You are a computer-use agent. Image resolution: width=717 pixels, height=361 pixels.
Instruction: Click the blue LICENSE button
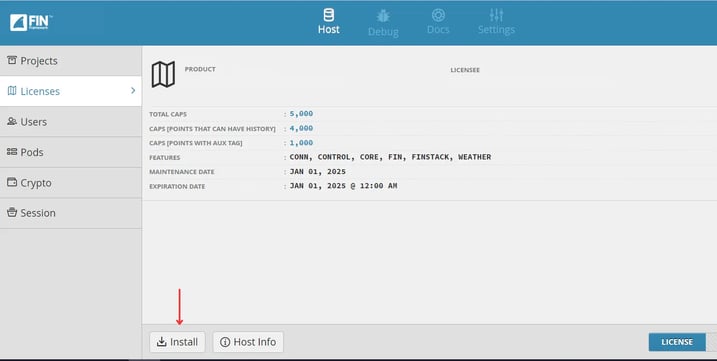677,342
